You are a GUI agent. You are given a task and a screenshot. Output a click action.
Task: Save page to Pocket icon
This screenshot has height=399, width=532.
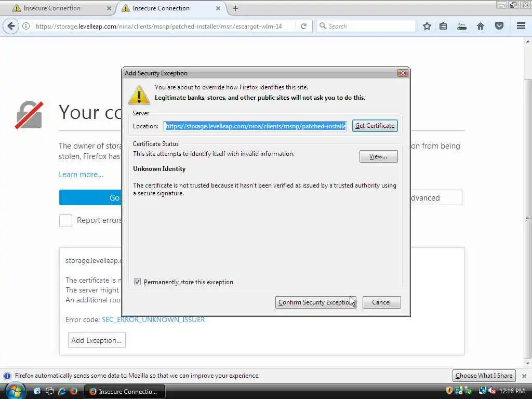tap(499, 26)
